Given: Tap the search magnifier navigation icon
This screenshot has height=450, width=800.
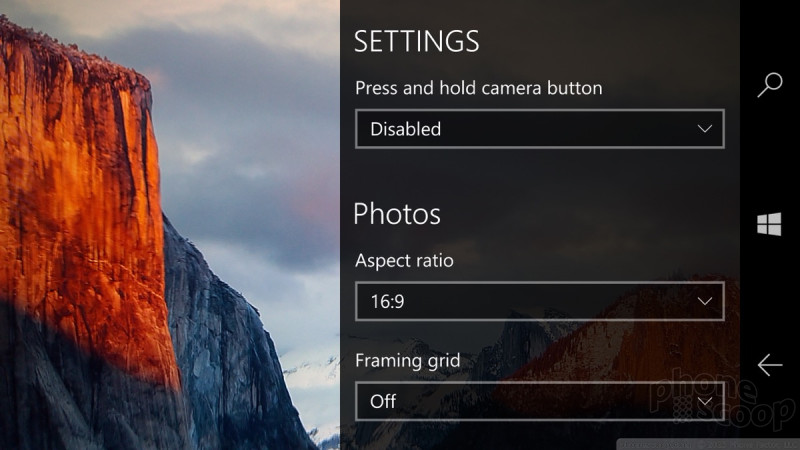Looking at the screenshot, I should pos(770,85).
